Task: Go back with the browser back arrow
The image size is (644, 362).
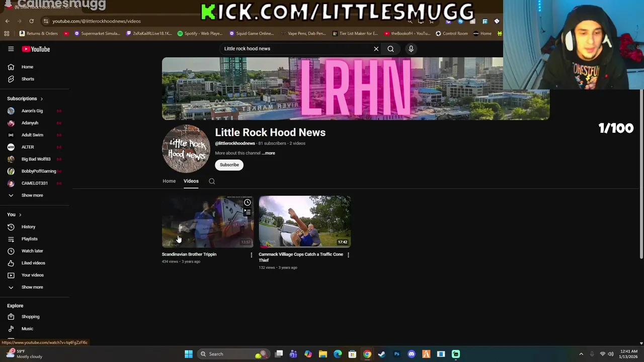Action: (7, 21)
